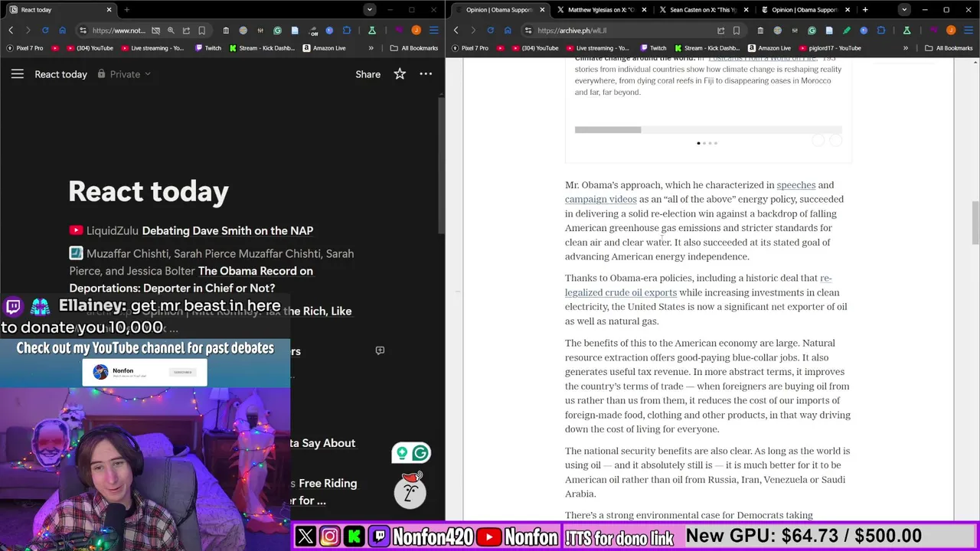Click Share in the Notion page header
This screenshot has width=980, height=551.
pos(367,74)
